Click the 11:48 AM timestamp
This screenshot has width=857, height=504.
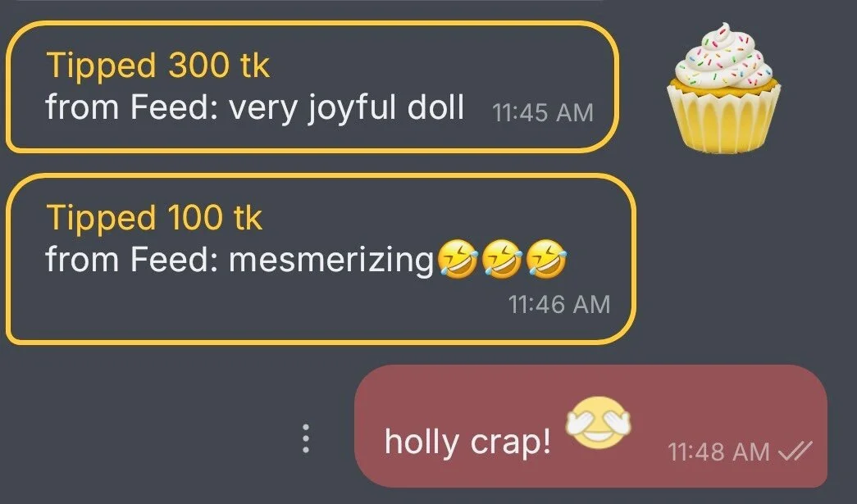click(x=718, y=452)
